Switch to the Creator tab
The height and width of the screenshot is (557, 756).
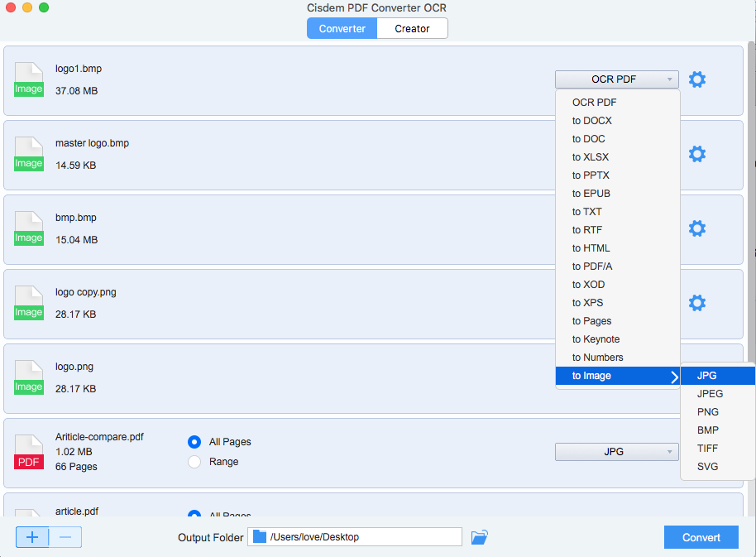click(412, 28)
